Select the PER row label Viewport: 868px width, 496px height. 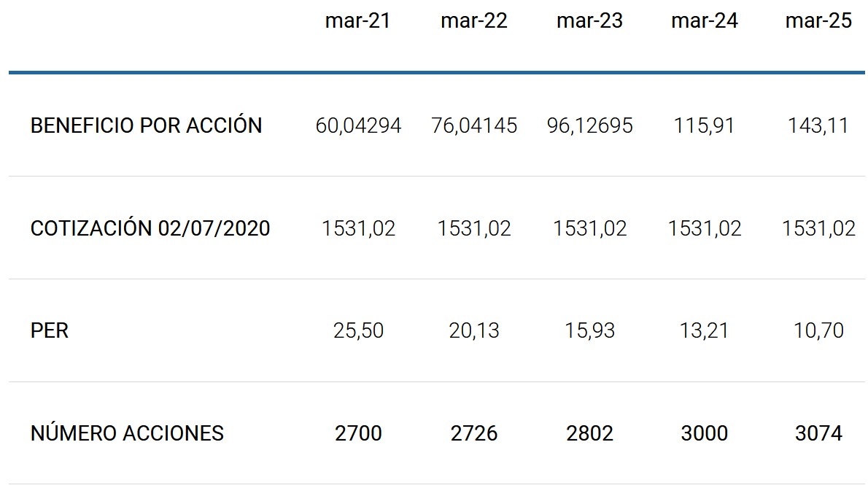pyautogui.click(x=50, y=330)
